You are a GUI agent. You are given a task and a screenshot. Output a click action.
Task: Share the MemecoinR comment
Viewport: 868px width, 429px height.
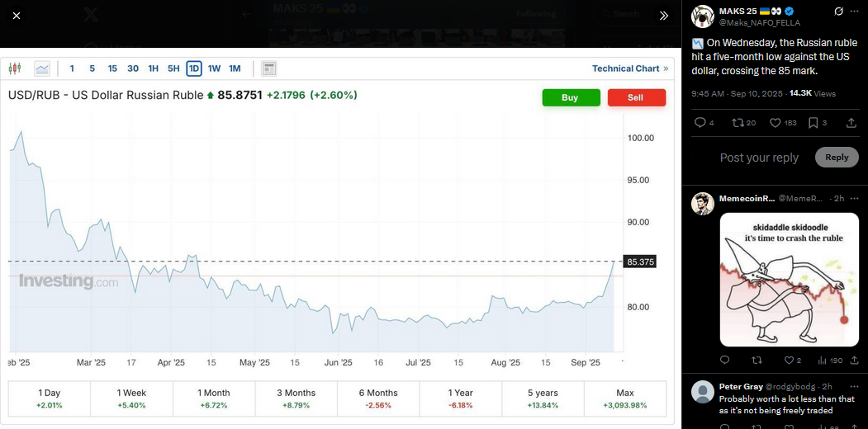click(854, 360)
